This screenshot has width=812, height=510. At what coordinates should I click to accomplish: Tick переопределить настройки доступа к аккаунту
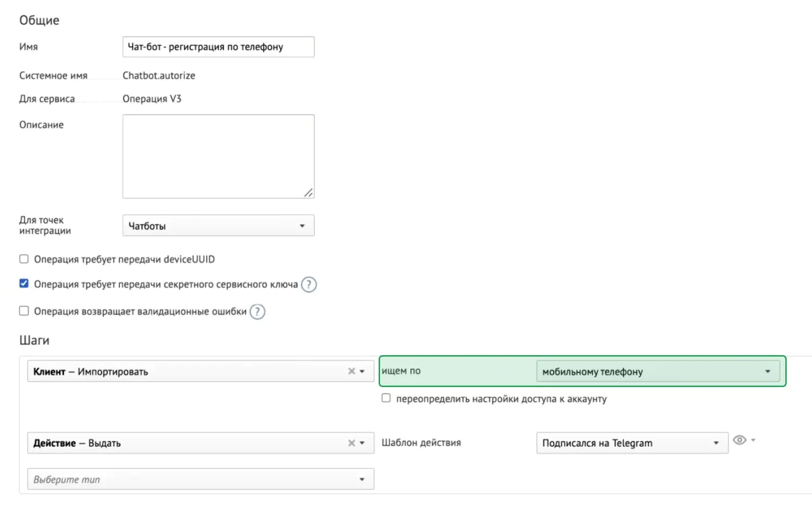pyautogui.click(x=386, y=398)
